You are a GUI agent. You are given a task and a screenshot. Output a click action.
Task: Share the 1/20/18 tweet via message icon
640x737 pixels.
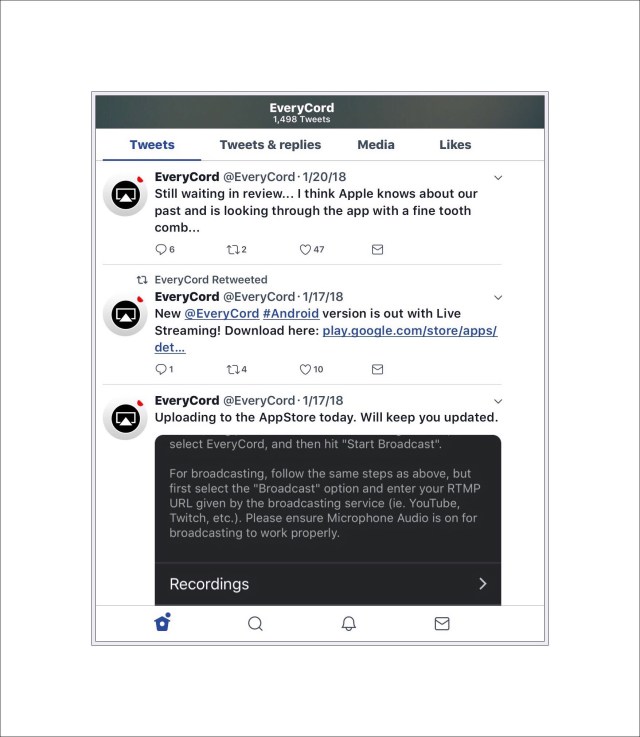point(377,250)
